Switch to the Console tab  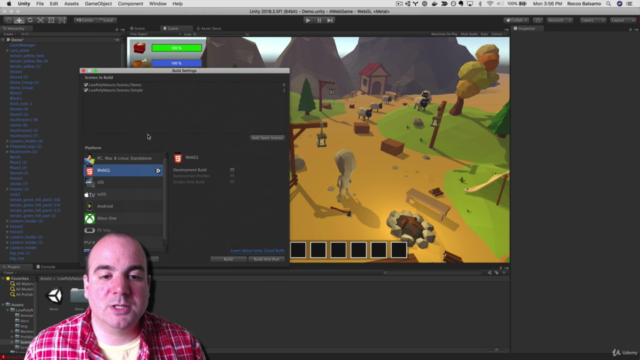tap(46, 267)
